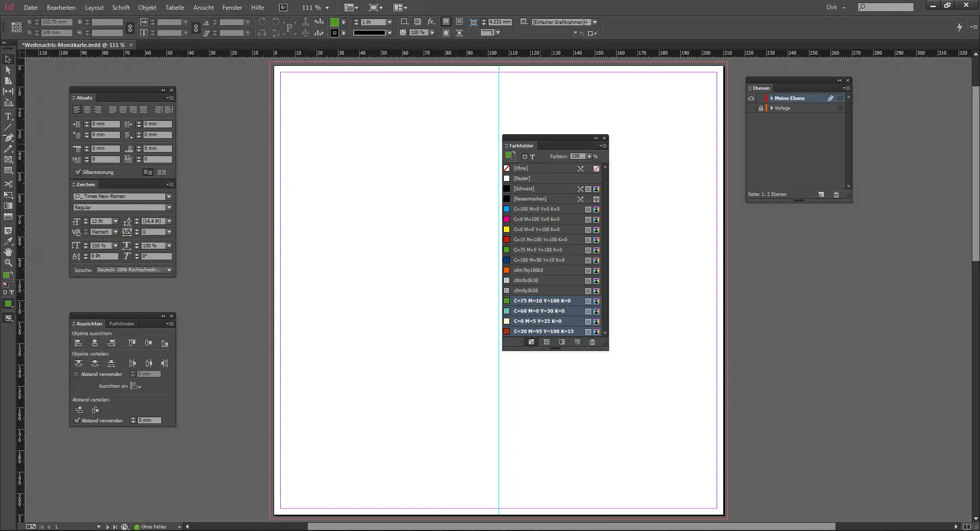980x531 pixels.
Task: Activate the Scissors tool
Action: point(8,184)
